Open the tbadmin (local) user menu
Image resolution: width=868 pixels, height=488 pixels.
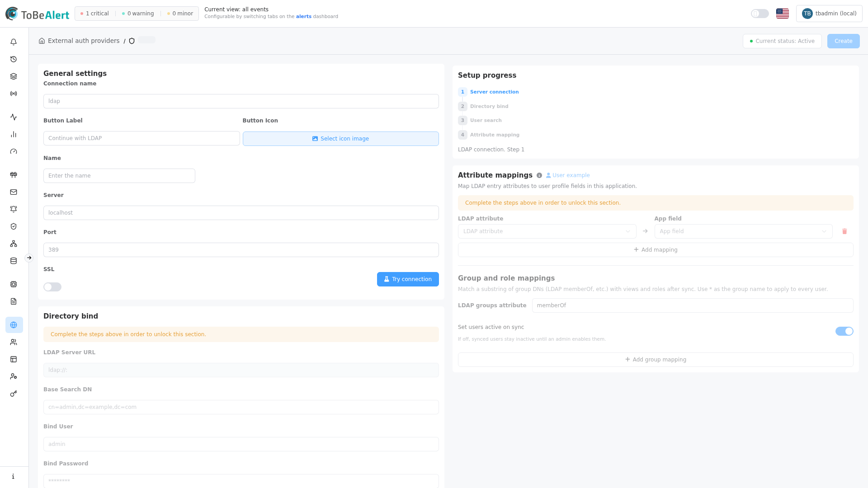829,14
